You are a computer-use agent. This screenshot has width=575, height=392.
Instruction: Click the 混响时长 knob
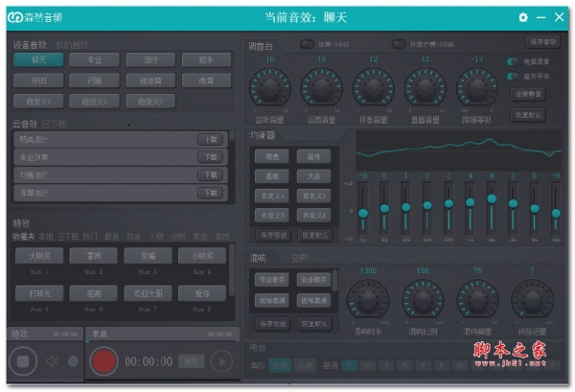point(368,300)
